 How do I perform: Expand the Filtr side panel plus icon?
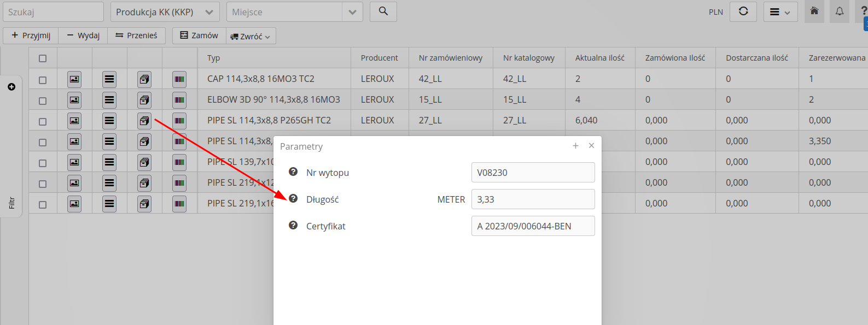click(x=11, y=87)
